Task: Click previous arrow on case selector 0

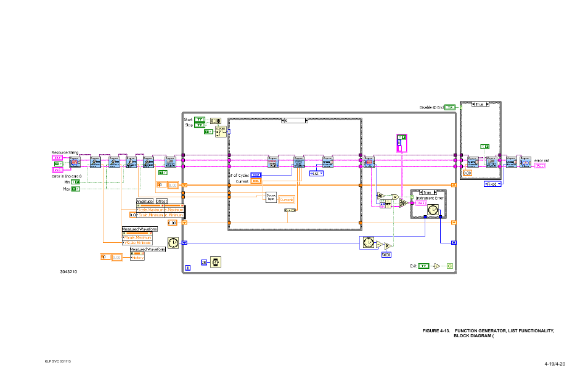Action: 283,120
